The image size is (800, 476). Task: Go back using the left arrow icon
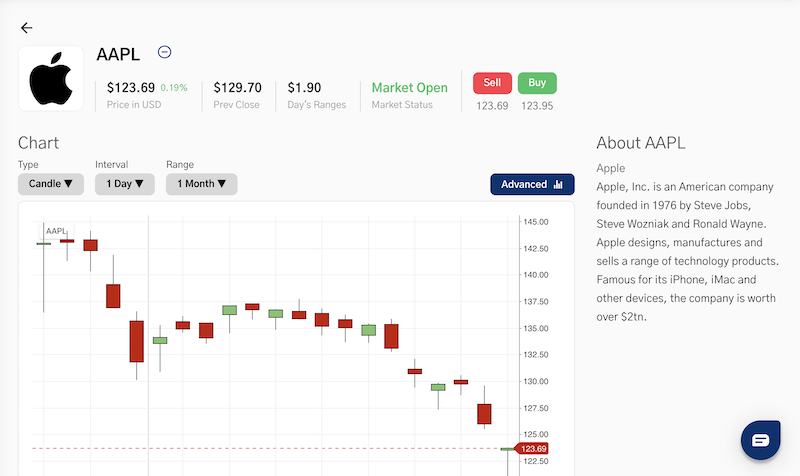pos(27,28)
